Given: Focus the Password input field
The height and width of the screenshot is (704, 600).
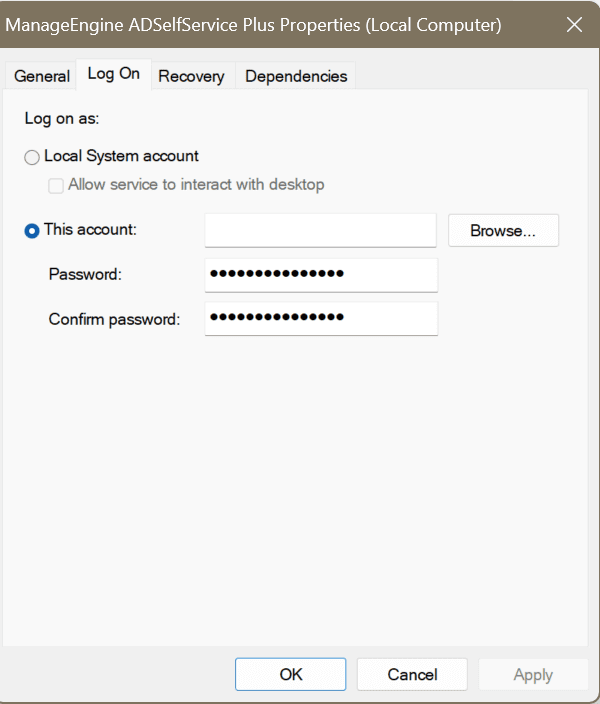Looking at the screenshot, I should click(x=320, y=274).
